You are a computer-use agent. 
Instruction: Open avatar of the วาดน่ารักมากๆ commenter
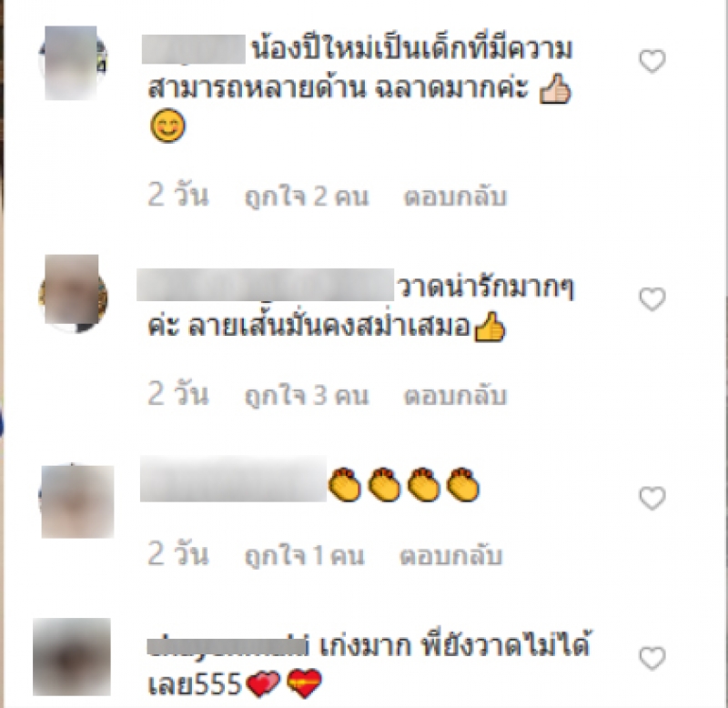pos(73,293)
